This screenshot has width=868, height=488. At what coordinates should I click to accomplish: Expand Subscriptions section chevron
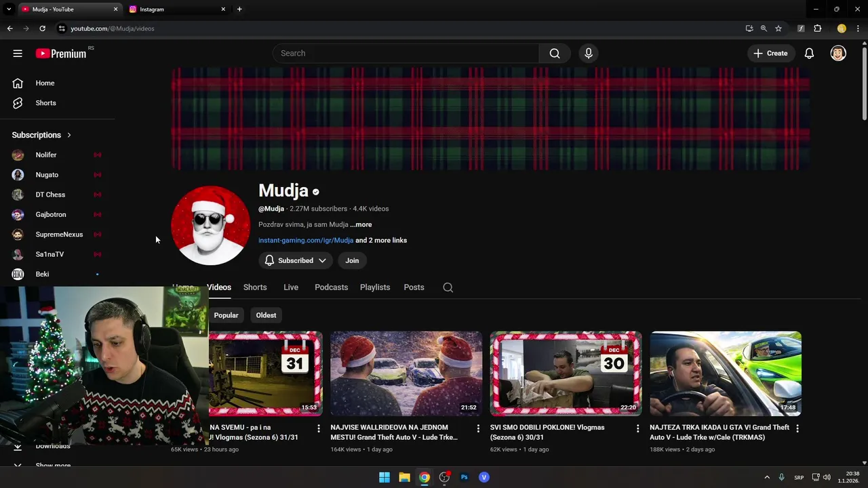(x=68, y=135)
